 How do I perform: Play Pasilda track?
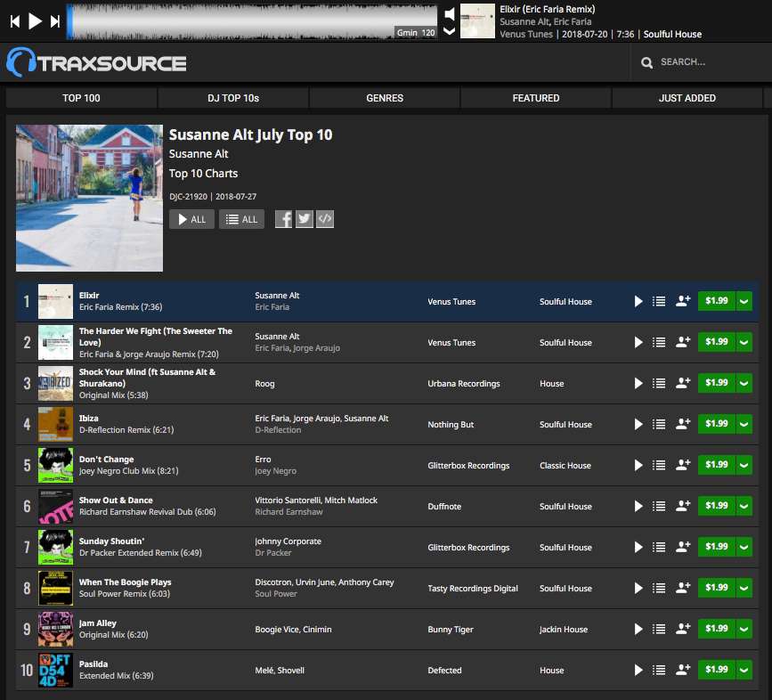point(638,670)
